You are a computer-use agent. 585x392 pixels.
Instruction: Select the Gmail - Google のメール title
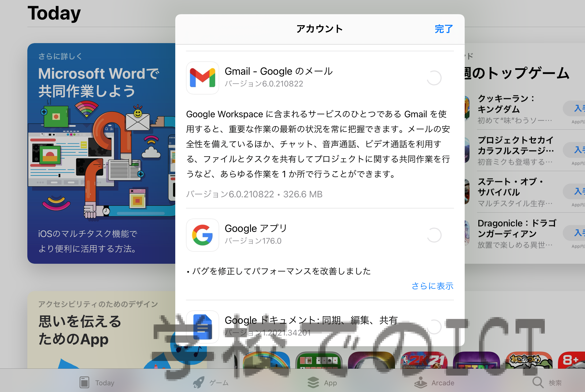tap(279, 71)
